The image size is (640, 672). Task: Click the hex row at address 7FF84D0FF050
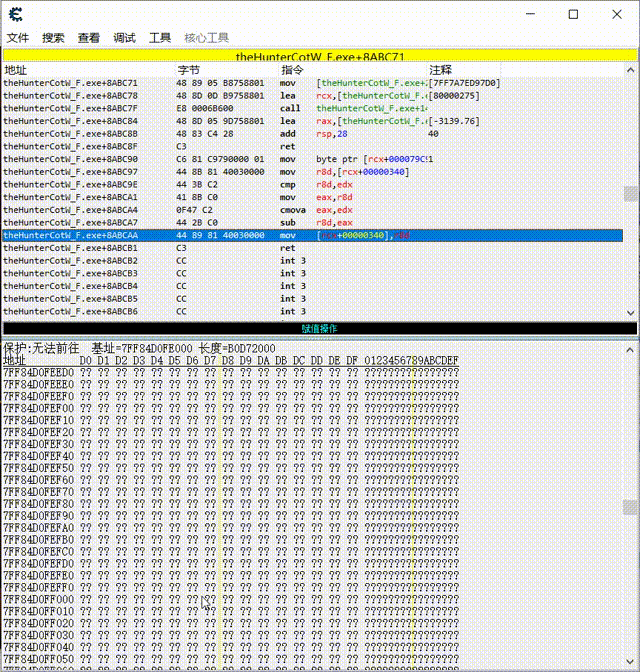[231, 659]
